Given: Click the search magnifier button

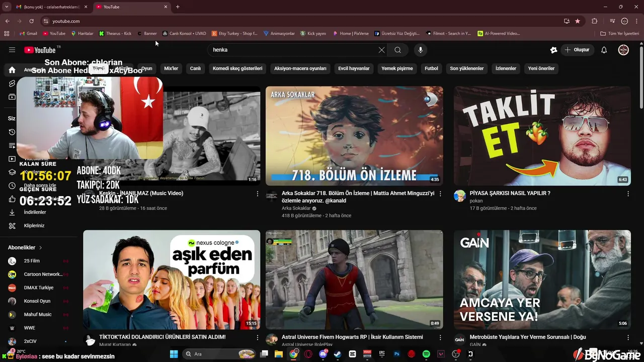Looking at the screenshot, I should click(398, 50).
